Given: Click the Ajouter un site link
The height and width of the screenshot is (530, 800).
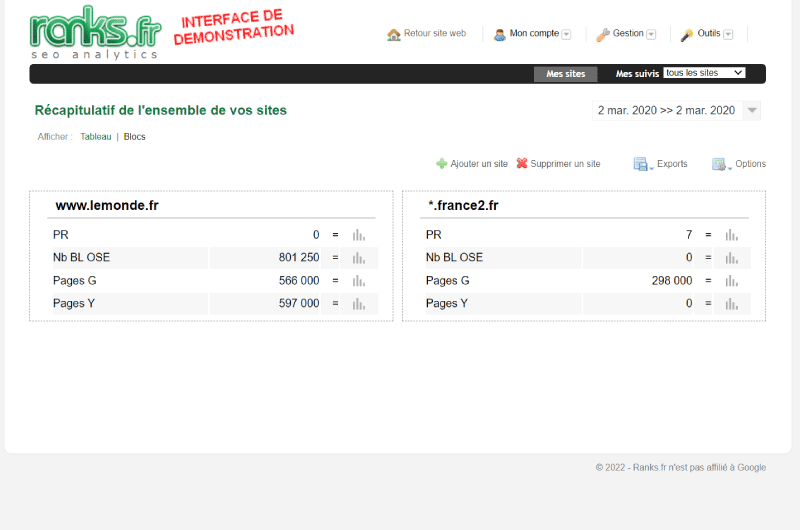Looking at the screenshot, I should click(479, 164).
